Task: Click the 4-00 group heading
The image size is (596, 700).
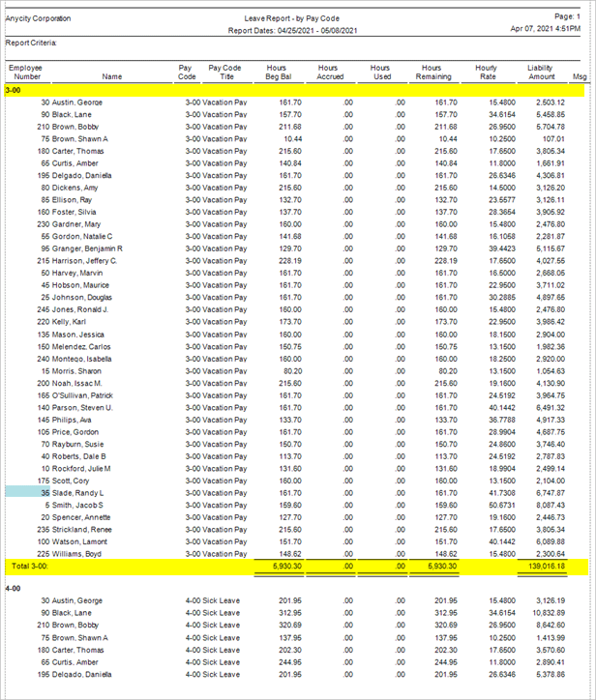Action: [13, 589]
